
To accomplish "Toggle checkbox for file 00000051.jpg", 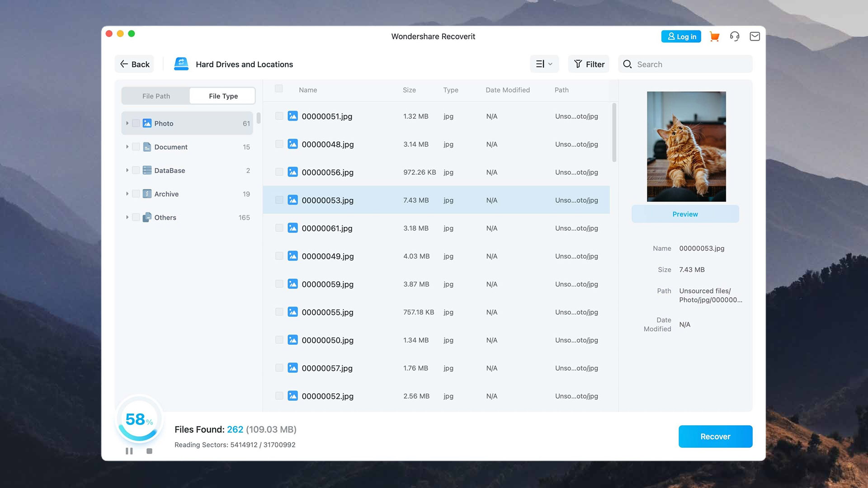I will tap(278, 116).
